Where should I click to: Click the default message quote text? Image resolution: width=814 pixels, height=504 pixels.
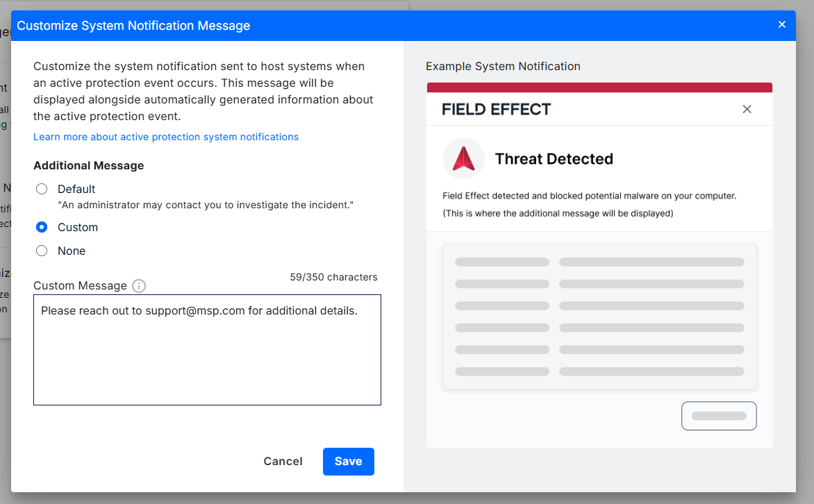click(206, 205)
